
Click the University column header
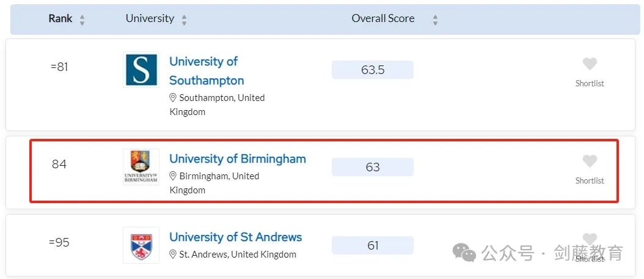[150, 18]
